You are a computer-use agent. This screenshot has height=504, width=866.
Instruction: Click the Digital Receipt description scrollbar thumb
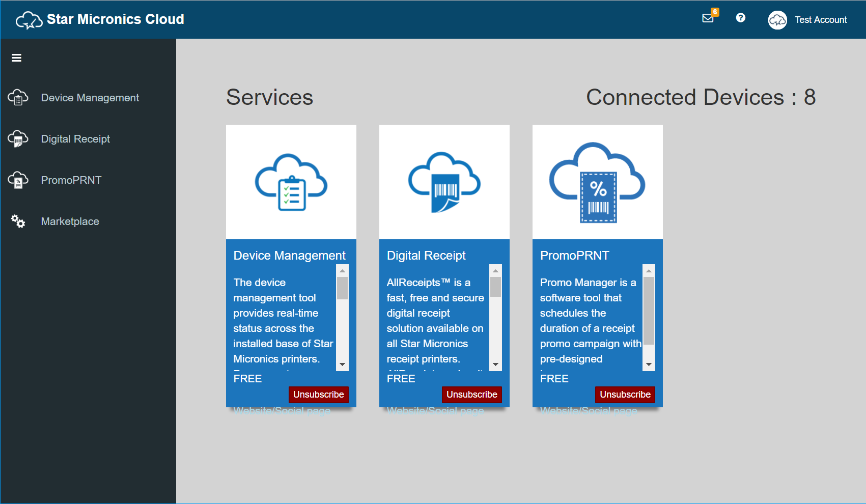[x=495, y=287]
